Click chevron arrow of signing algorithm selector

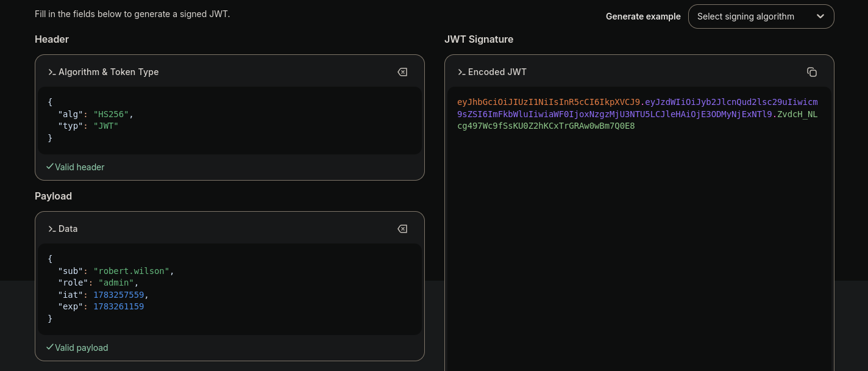point(820,16)
